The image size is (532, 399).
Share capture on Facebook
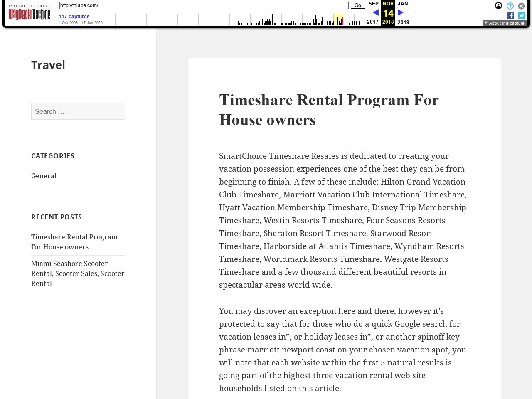tap(510, 15)
